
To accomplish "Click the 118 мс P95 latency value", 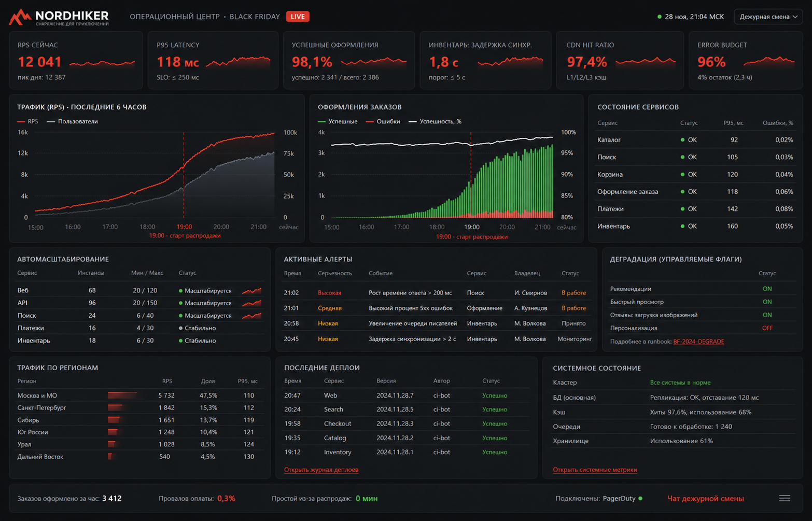I will point(178,62).
